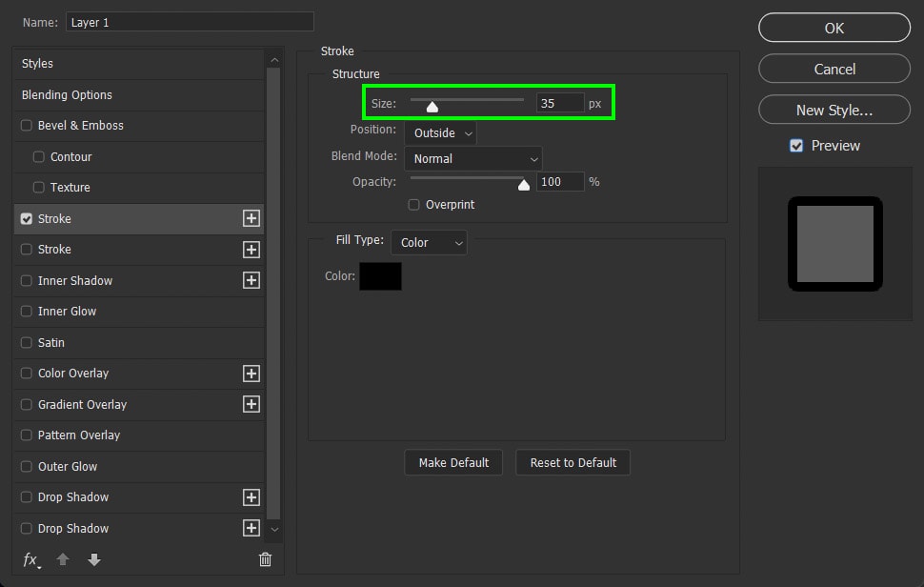Click the Size px input field
Image resolution: width=924 pixels, height=587 pixels.
559,103
